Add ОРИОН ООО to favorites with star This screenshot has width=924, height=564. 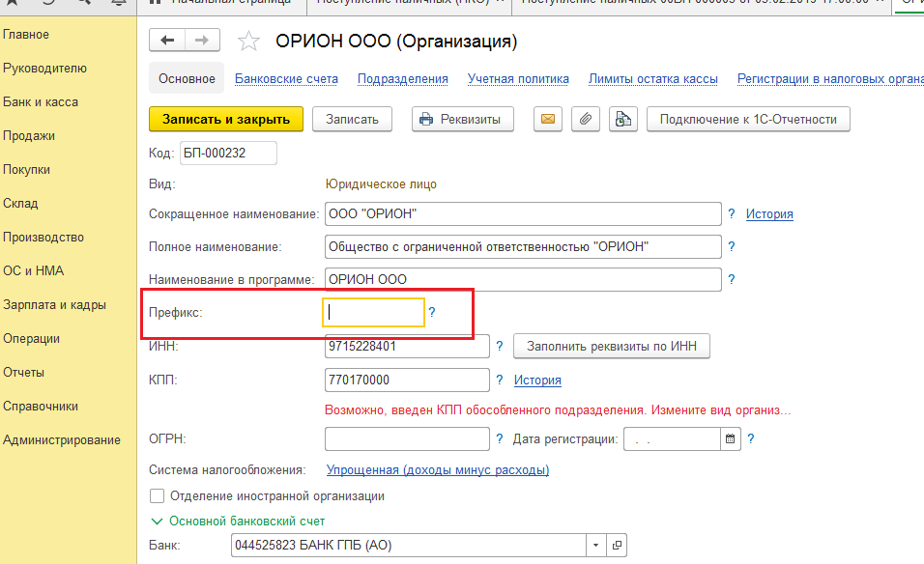pyautogui.click(x=248, y=42)
